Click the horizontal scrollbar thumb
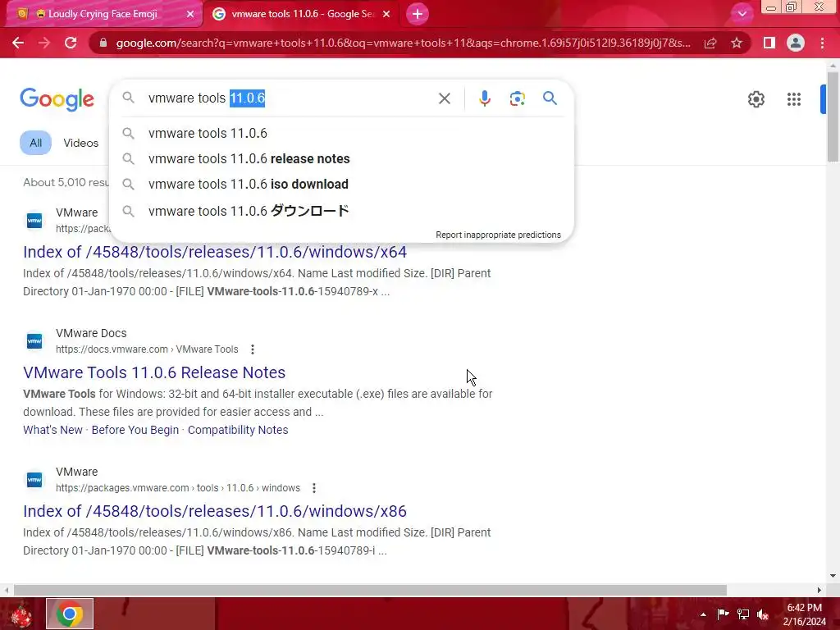 pos(370,590)
